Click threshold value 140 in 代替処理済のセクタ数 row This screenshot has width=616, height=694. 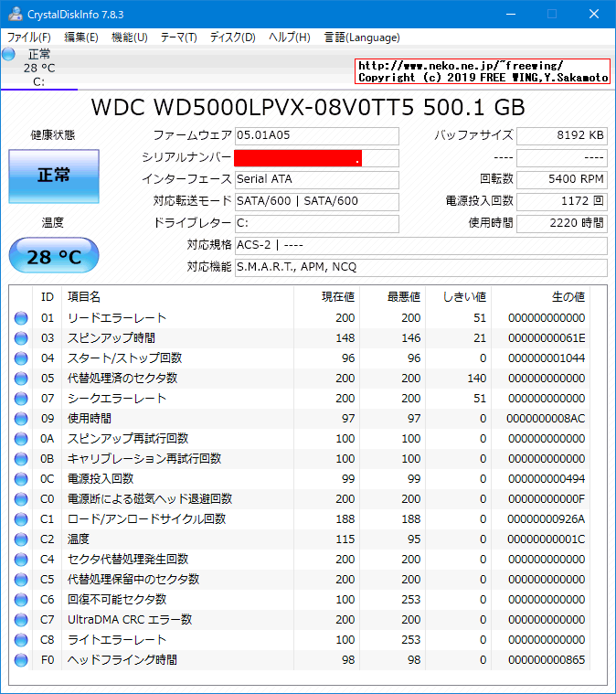pos(476,379)
